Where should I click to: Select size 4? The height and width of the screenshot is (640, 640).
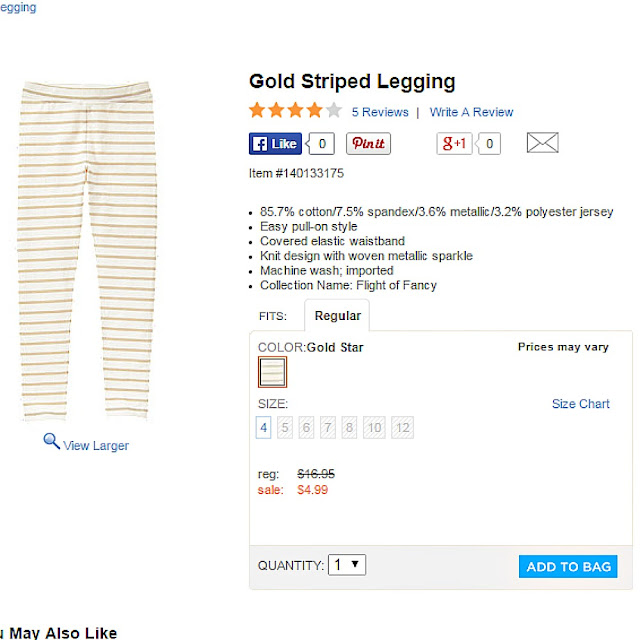click(264, 428)
